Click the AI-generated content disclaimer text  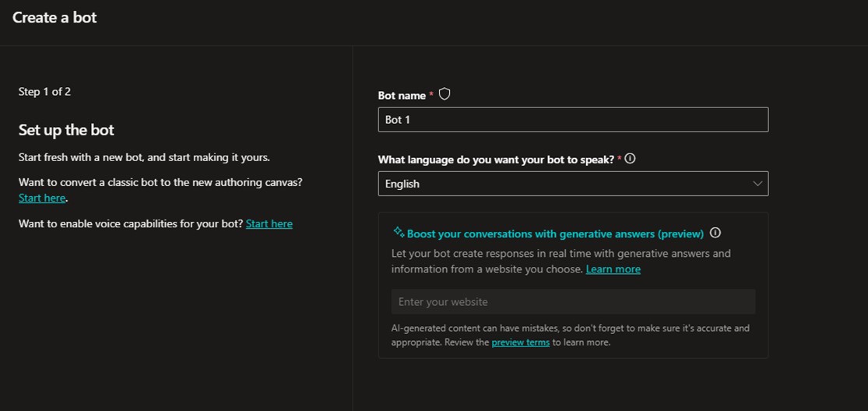click(x=569, y=328)
